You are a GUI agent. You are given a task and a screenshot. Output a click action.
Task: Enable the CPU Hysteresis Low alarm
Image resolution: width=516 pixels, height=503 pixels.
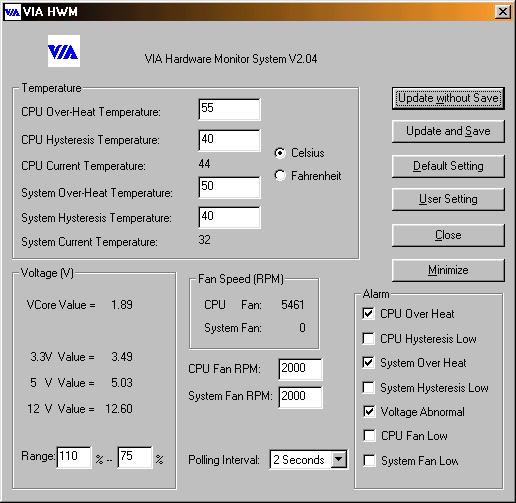click(x=368, y=338)
